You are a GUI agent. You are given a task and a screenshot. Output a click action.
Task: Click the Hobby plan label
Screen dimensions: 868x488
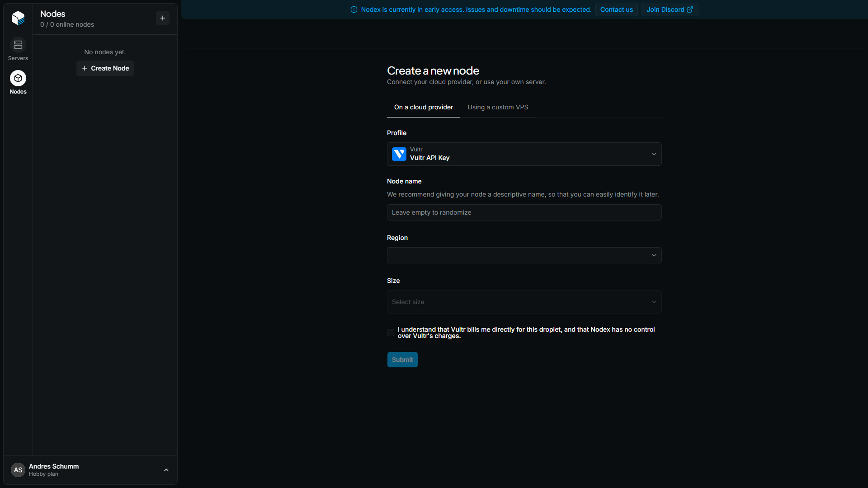(43, 474)
